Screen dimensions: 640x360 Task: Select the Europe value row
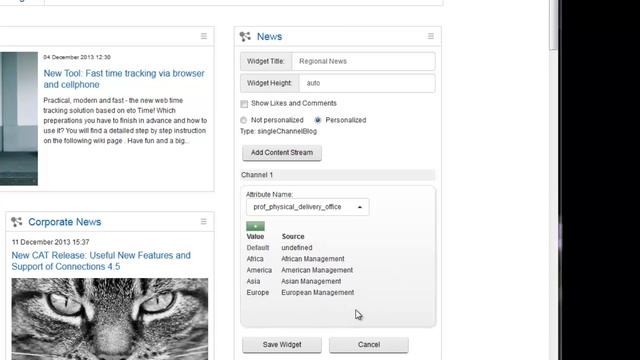point(300,292)
